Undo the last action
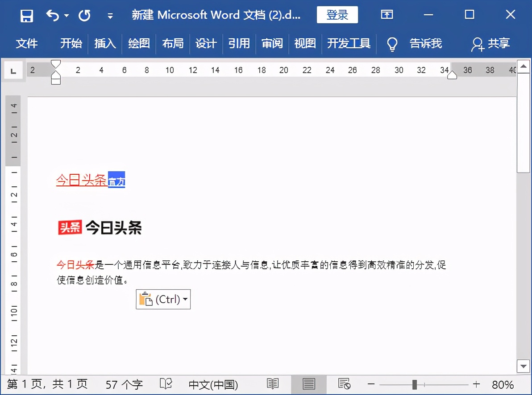Image resolution: width=532 pixels, height=395 pixels. (53, 15)
